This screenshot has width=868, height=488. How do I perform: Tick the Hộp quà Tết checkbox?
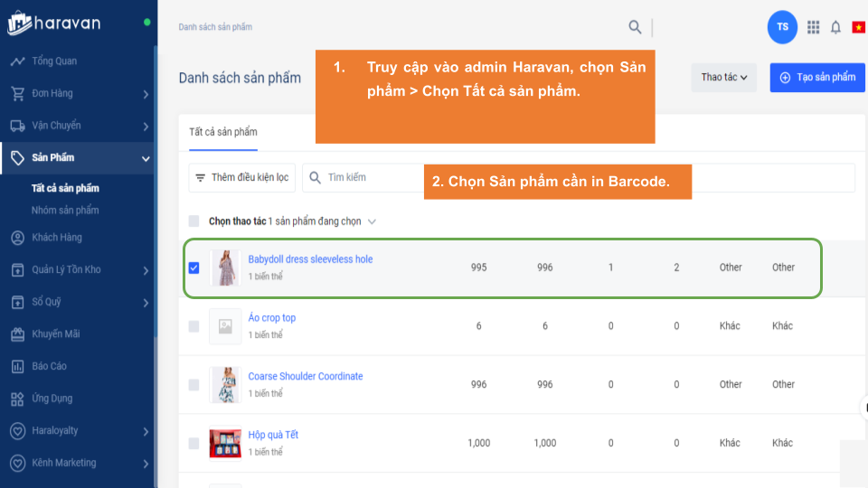(x=193, y=443)
